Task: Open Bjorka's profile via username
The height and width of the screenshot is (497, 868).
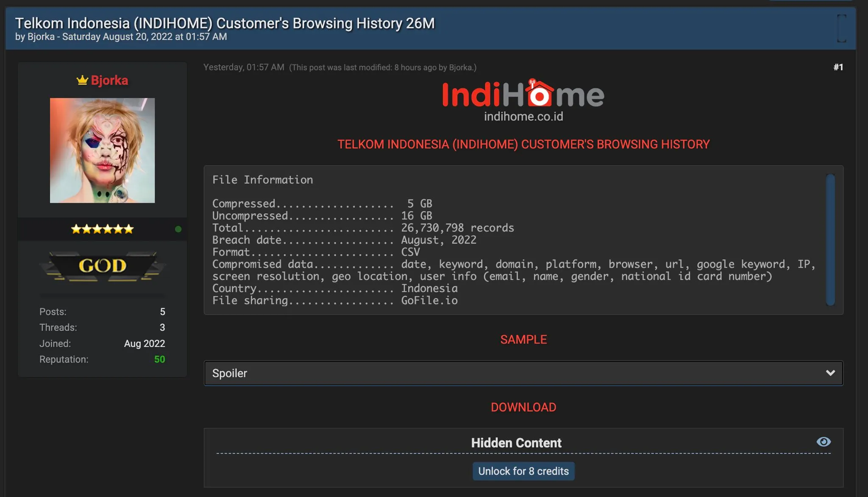Action: pos(109,80)
